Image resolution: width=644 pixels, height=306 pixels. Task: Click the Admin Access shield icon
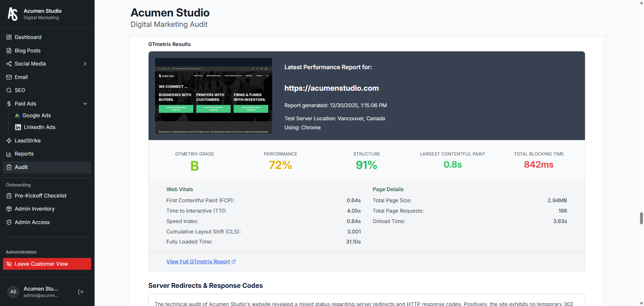tap(9, 222)
